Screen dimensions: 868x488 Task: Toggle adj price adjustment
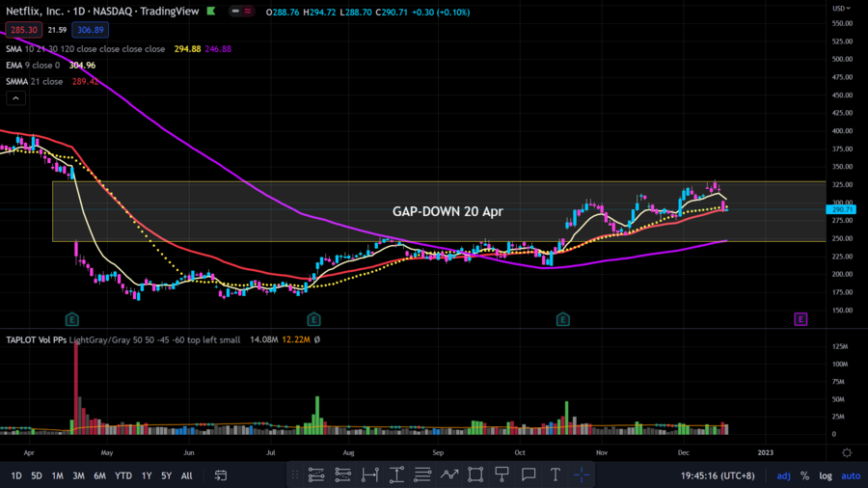tap(783, 475)
